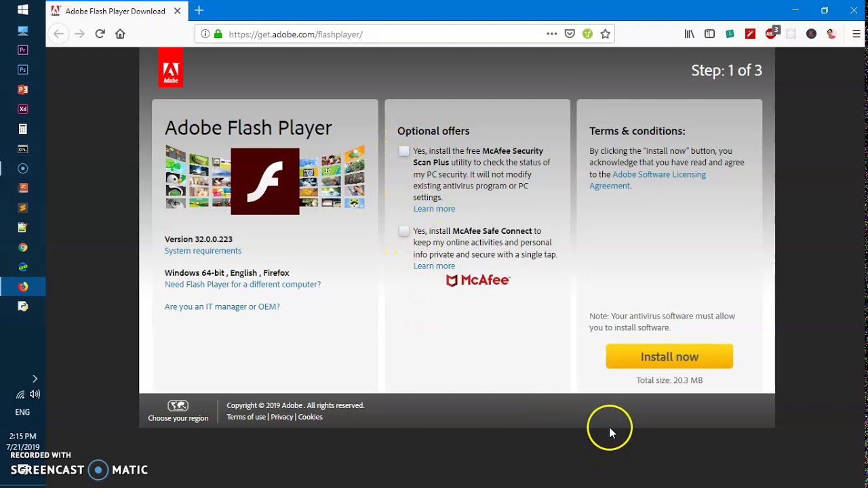868x488 pixels.
Task: Open PowerPoint from the taskbar
Action: 22,89
